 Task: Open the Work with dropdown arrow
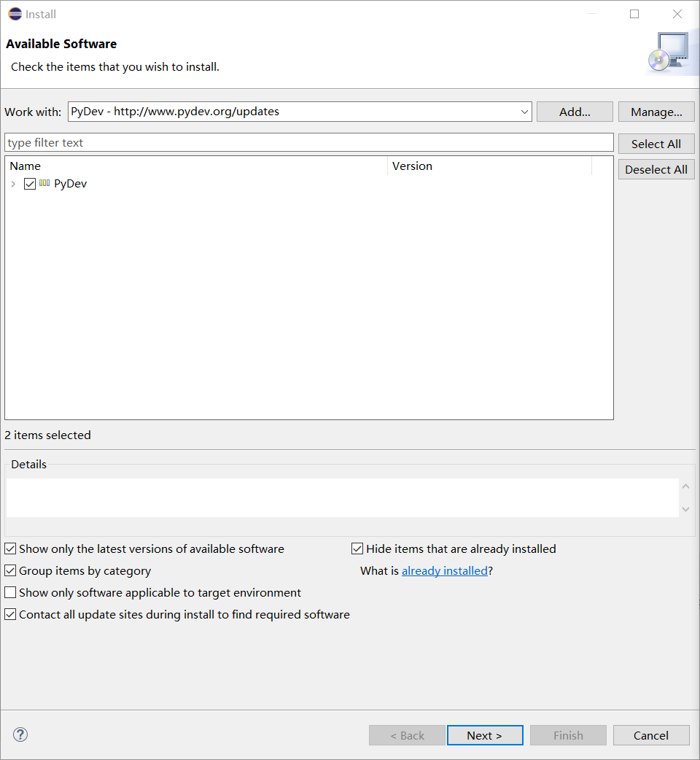pos(524,112)
